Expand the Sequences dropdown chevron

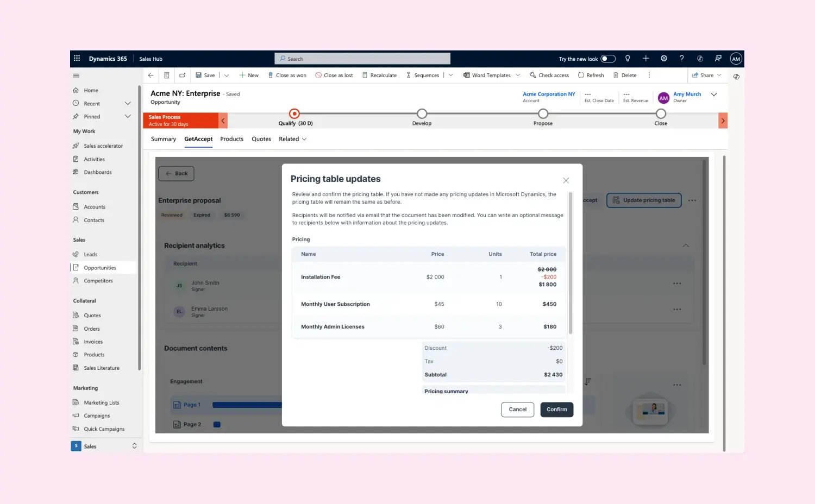click(x=450, y=75)
